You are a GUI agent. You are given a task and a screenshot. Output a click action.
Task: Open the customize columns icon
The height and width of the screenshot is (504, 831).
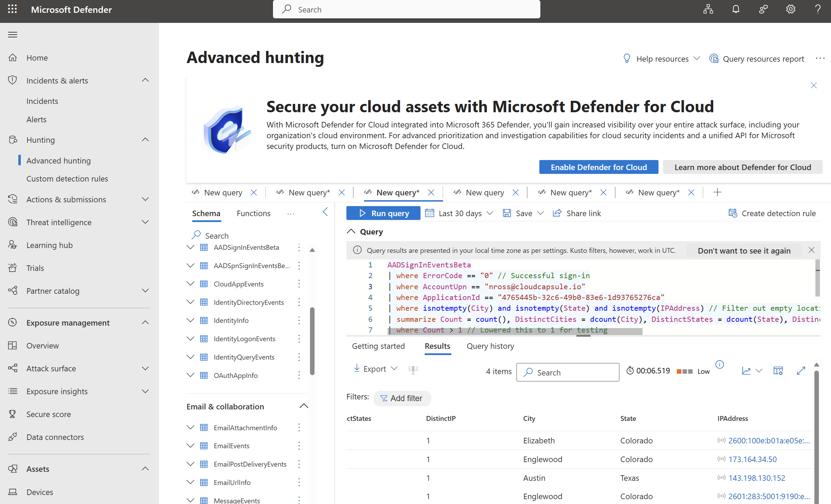pos(778,371)
